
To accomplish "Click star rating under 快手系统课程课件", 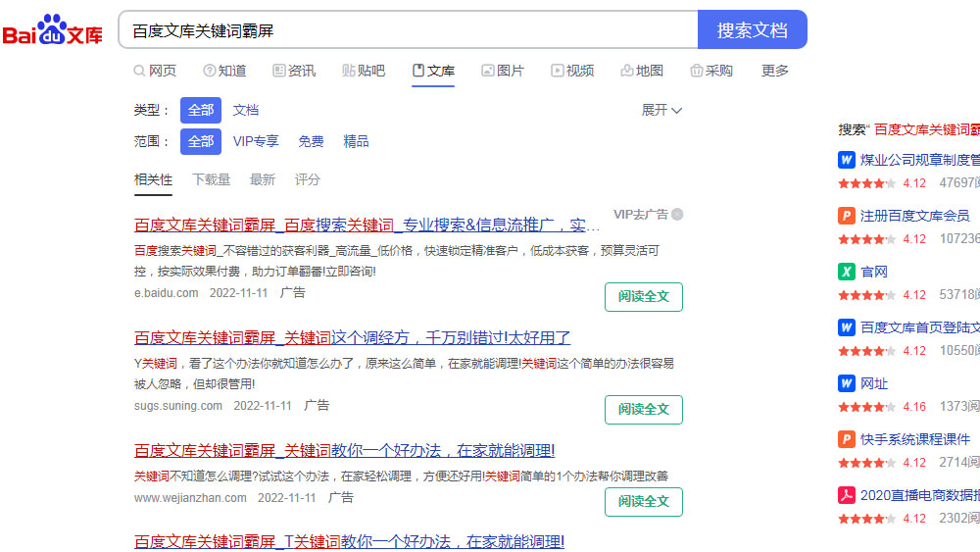I will (867, 463).
